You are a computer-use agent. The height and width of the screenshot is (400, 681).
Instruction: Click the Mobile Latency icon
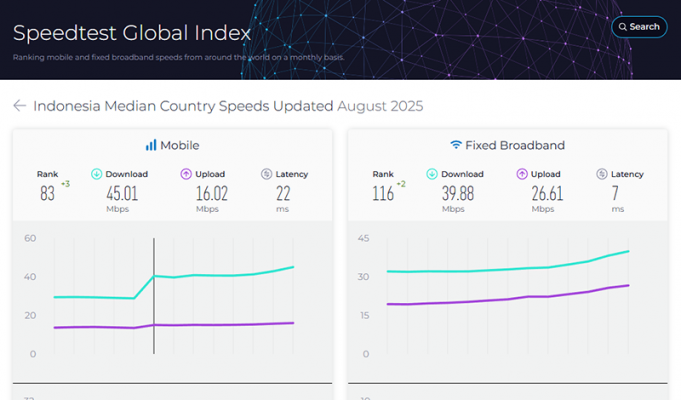click(267, 174)
